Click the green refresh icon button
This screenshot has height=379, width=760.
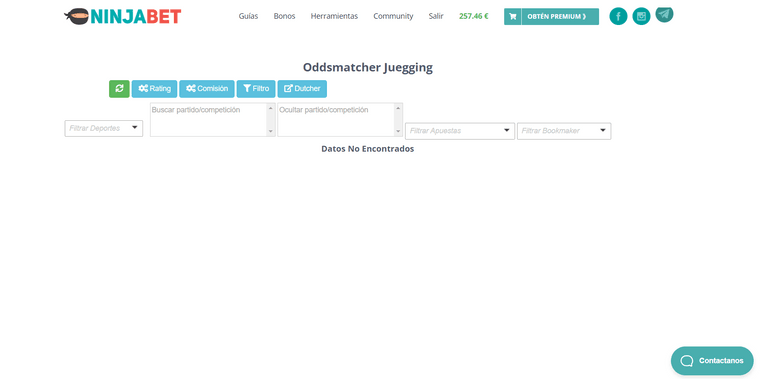[x=119, y=89]
